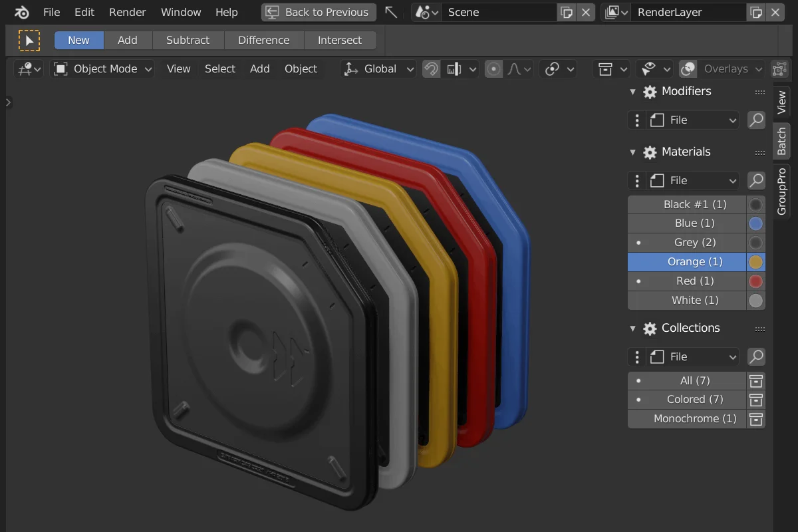Open the Global transform orientation dropdown

click(x=380, y=68)
